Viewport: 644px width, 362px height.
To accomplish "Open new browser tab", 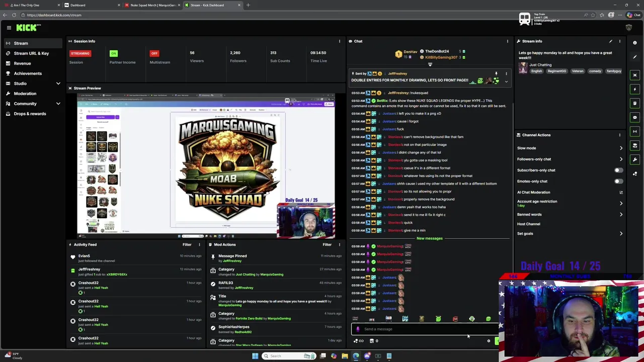I will coord(248,5).
